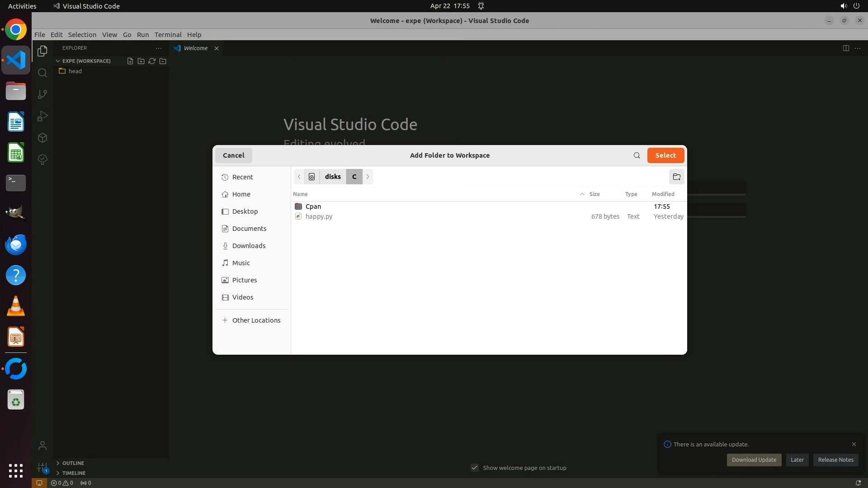Go to Downloads in dialog sidebar
This screenshot has width=868, height=488.
coord(249,246)
